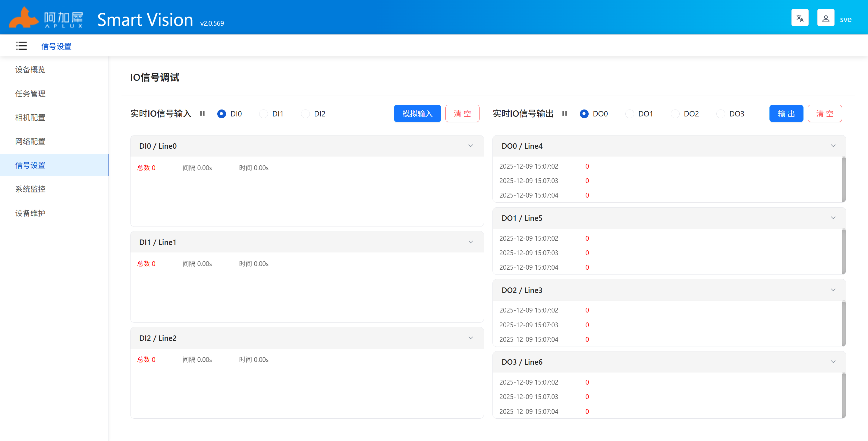Collapse the DO3 / Line6 chevron icon
The image size is (868, 441).
(833, 362)
